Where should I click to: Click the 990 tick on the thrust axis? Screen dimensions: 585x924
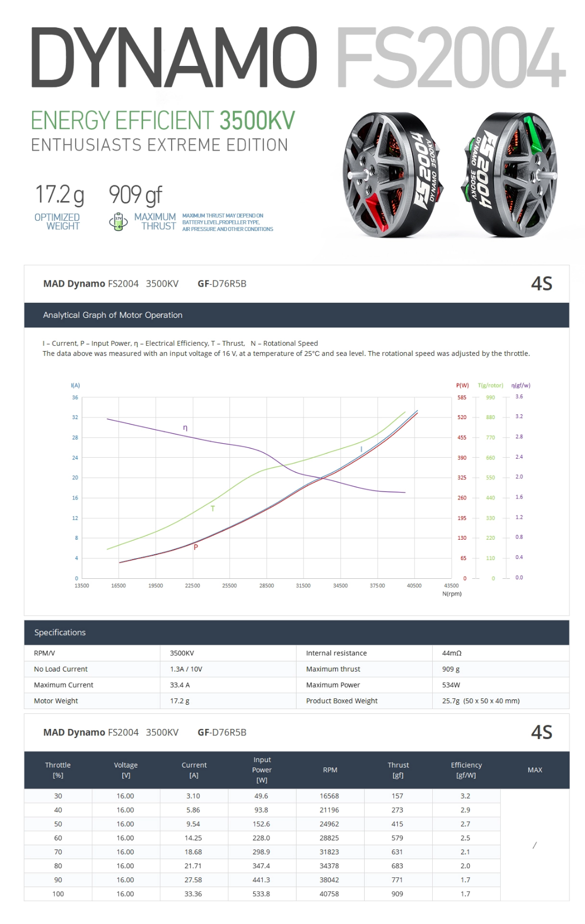[x=491, y=398]
